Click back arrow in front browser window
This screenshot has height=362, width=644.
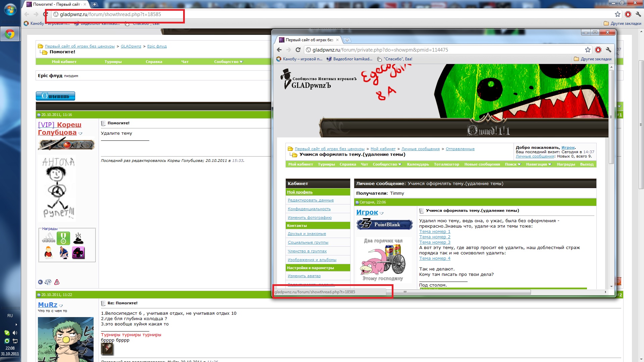point(279,50)
